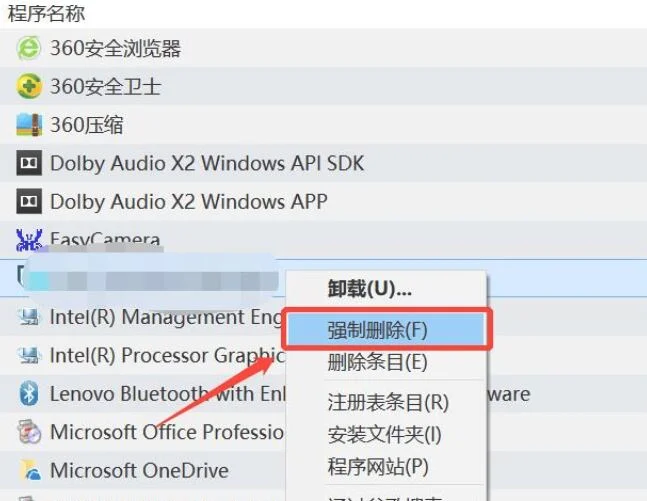Click the Lenovo Bluetooth icon

tap(30, 393)
